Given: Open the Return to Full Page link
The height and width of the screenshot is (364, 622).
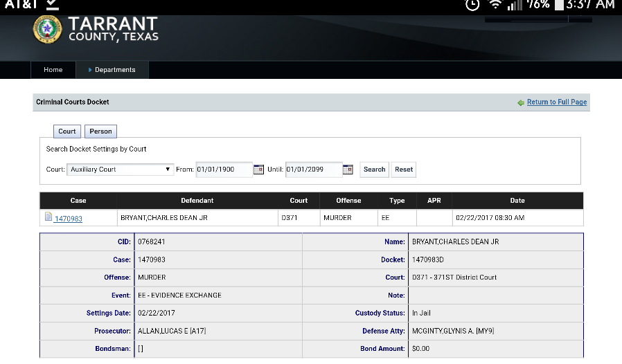Looking at the screenshot, I should pos(556,102).
